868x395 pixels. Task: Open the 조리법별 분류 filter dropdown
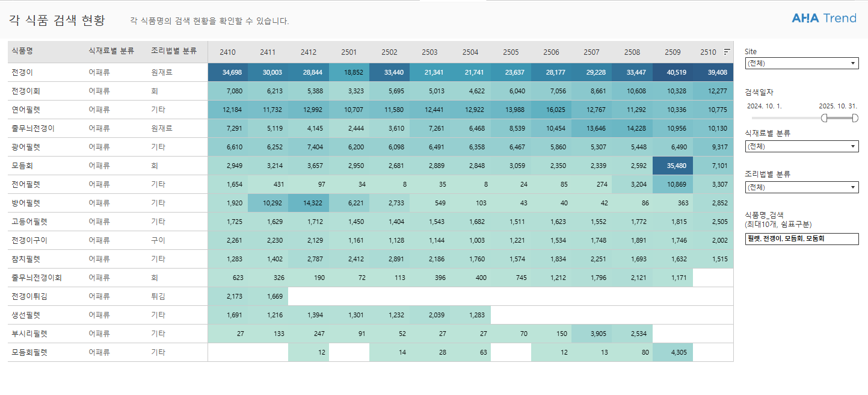801,188
